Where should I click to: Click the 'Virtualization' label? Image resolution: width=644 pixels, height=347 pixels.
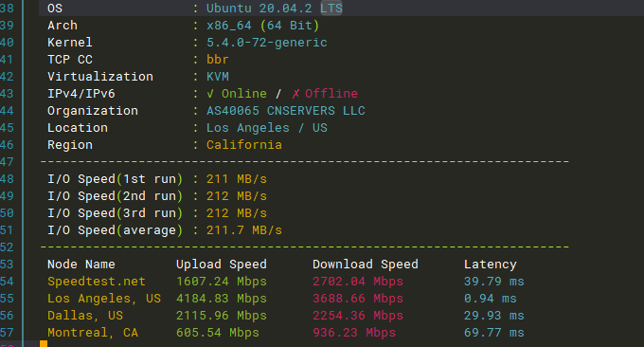coord(100,77)
